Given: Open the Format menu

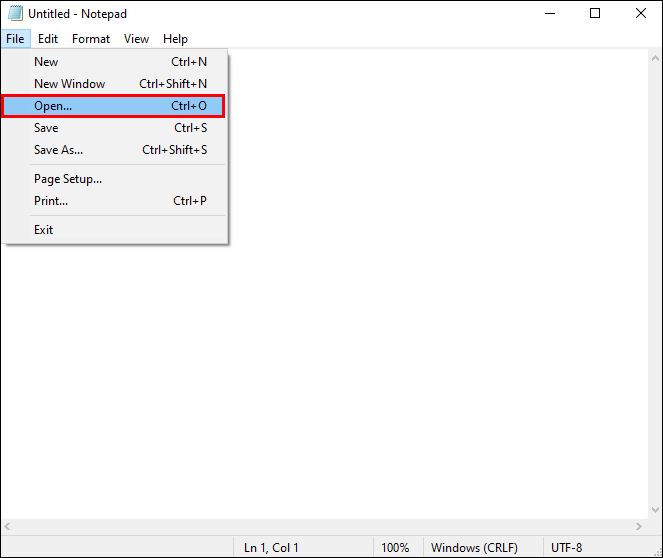Looking at the screenshot, I should click(91, 39).
